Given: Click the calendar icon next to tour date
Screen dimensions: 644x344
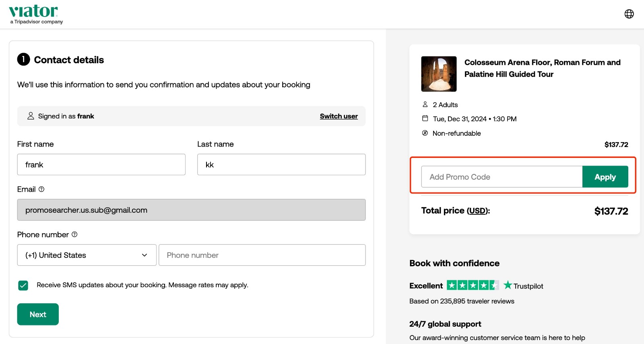Looking at the screenshot, I should pyautogui.click(x=425, y=118).
